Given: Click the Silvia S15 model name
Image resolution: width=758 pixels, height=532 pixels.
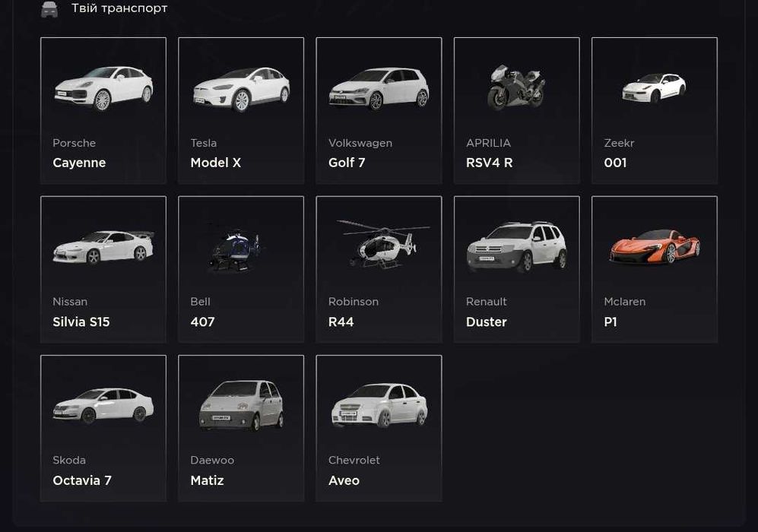Looking at the screenshot, I should pos(81,321).
